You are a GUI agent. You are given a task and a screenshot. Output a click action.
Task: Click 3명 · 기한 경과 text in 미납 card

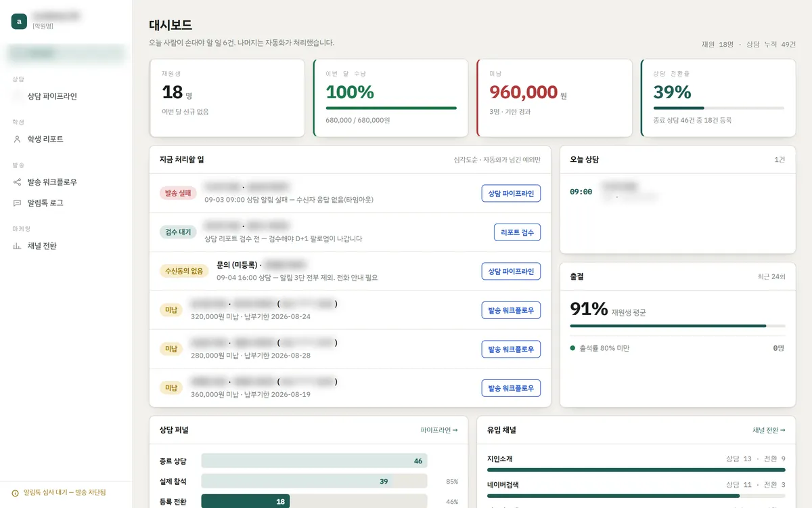click(510, 112)
